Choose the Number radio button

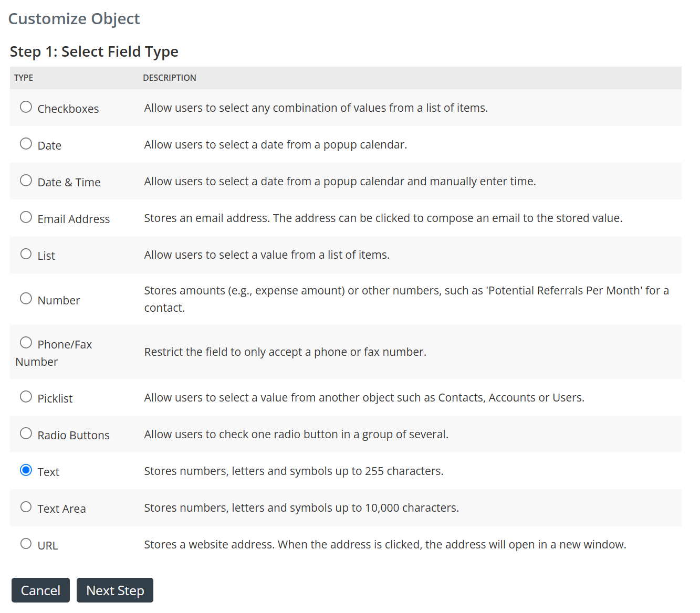pos(26,299)
